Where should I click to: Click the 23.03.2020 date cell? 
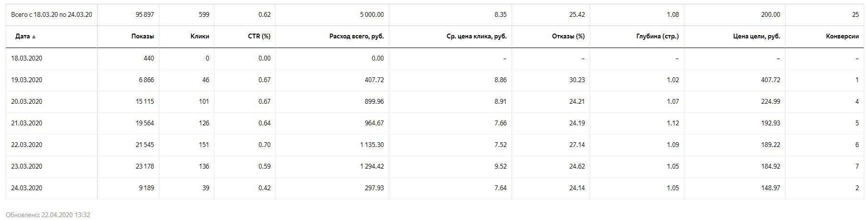click(x=27, y=166)
